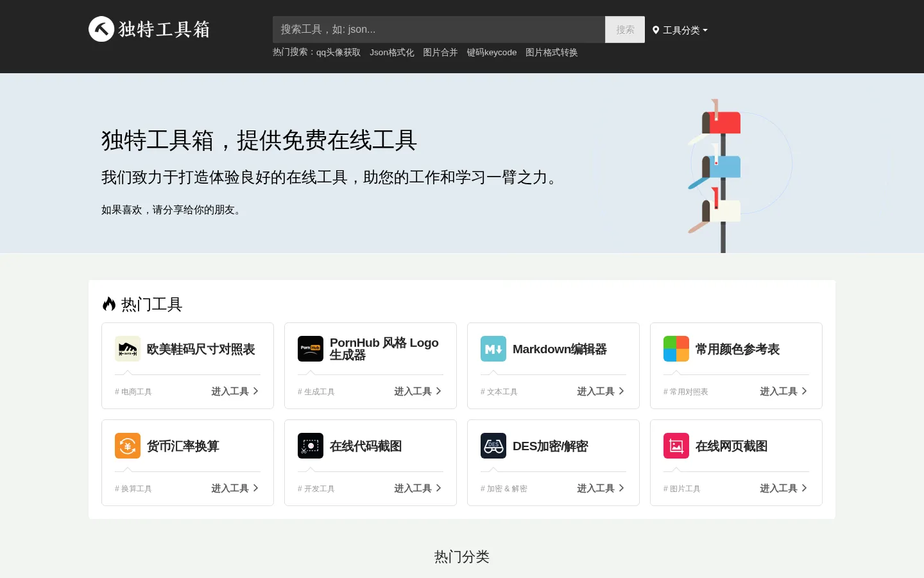Image resolution: width=924 pixels, height=578 pixels.
Task: Select hot search 键码keycode
Action: coord(492,53)
